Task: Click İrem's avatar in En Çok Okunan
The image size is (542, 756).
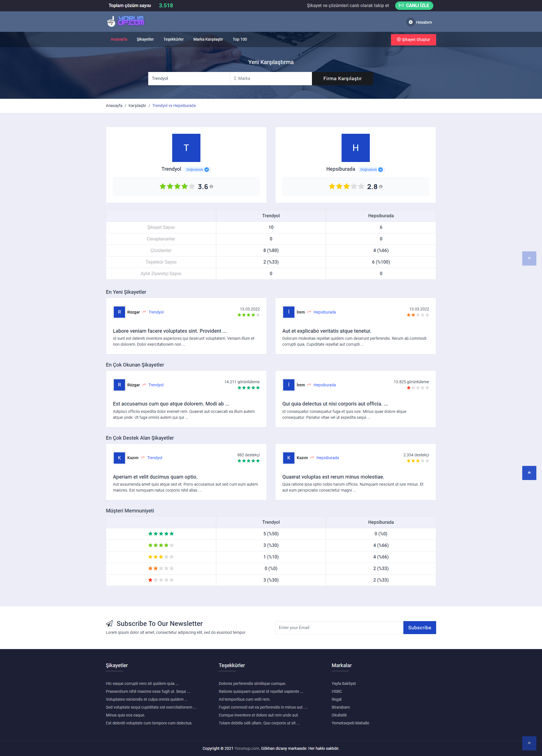Action: 289,385
